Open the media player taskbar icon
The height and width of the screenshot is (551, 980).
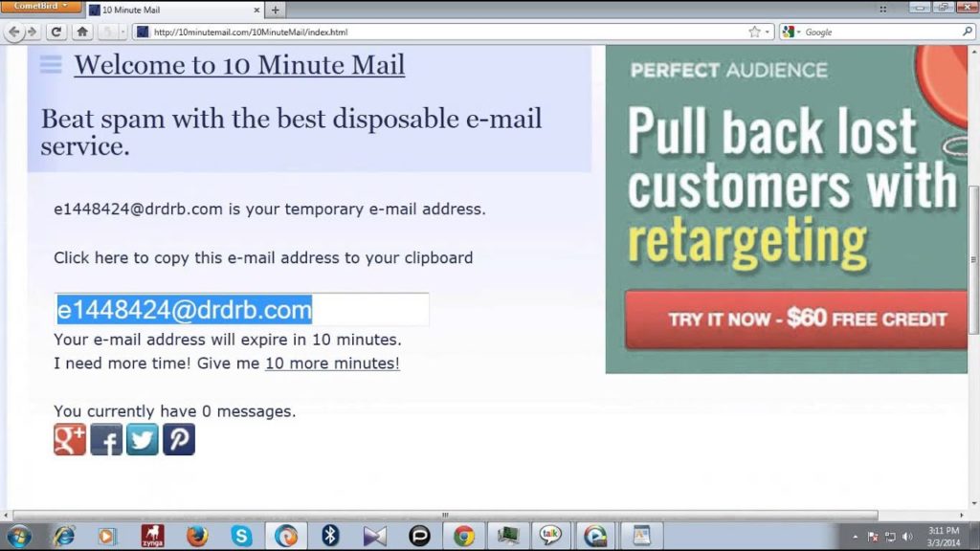[x=107, y=536]
